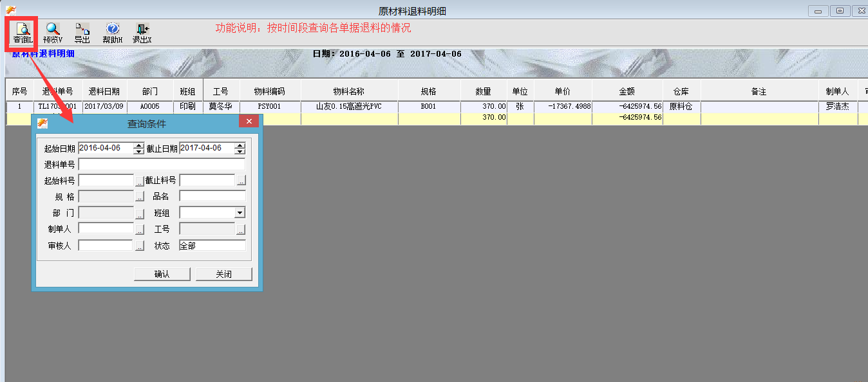Open the 截止料号 lookup button
Viewport: 868px width, 382px height.
241,181
